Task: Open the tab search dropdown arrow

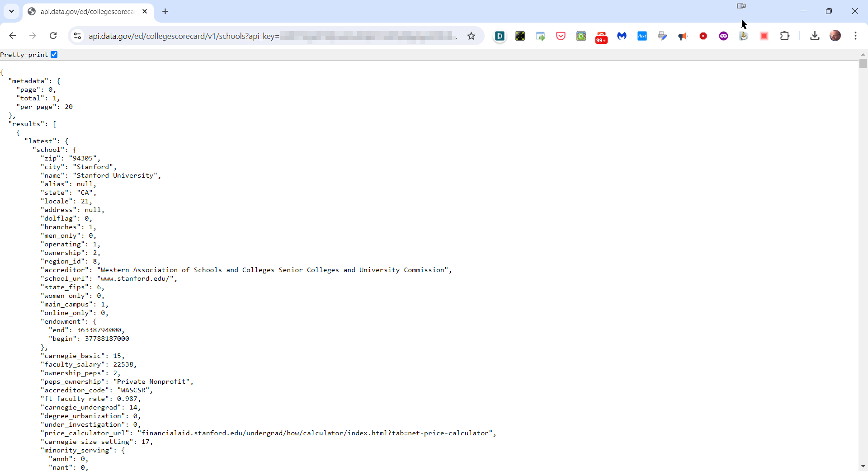Action: click(x=12, y=11)
